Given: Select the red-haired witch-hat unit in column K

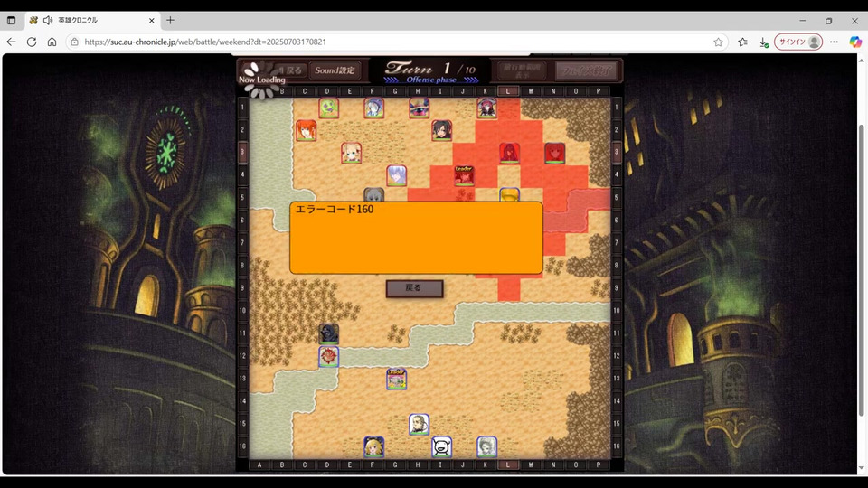Looking at the screenshot, I should (486, 108).
